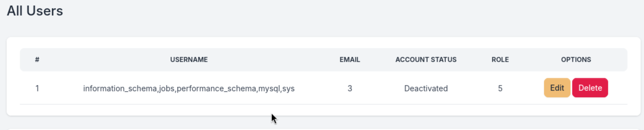Select the OPTIONS column header
644x130 pixels.
[576, 60]
